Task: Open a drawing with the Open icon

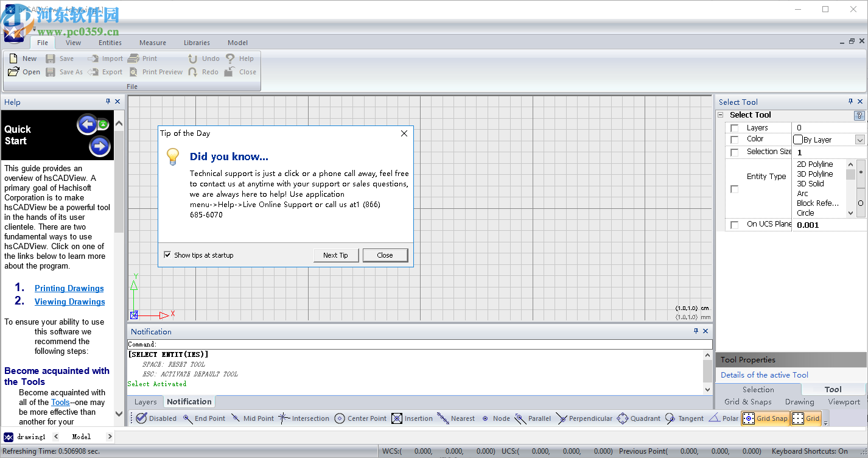Action: click(13, 72)
